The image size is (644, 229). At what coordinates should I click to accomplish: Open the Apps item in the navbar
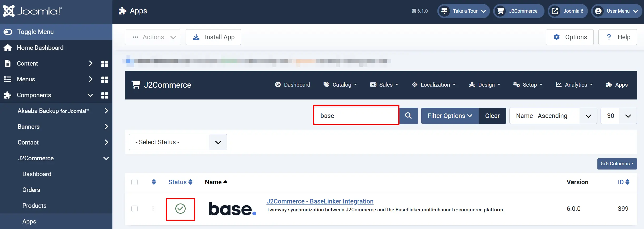[x=617, y=85]
